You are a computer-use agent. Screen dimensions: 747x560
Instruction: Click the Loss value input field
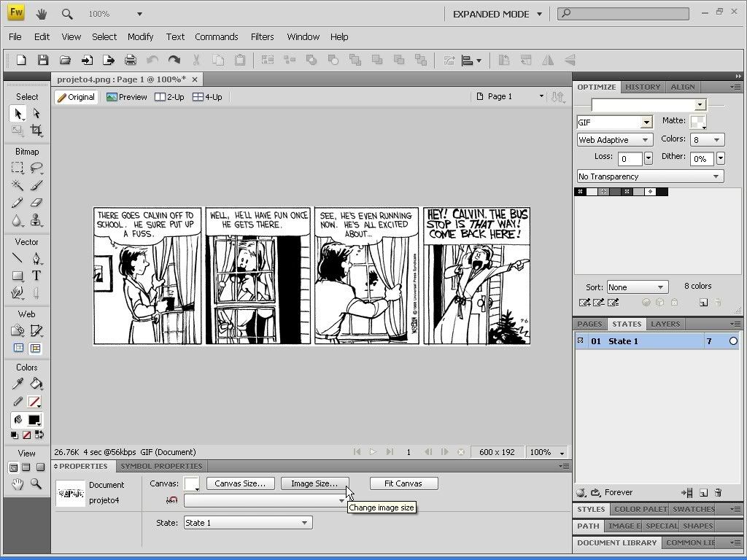tap(630, 158)
